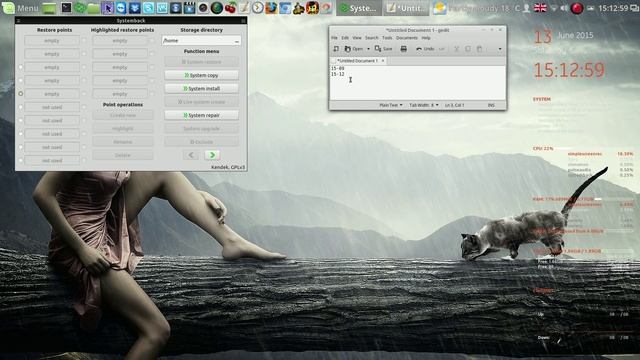Click System repair in Systemback
Image resolution: width=640 pixels, height=360 pixels.
click(x=201, y=115)
